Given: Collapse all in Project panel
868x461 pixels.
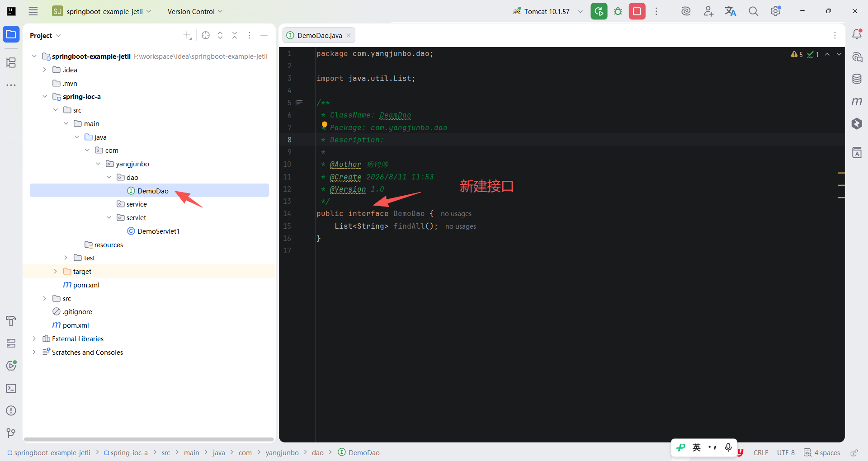Looking at the screenshot, I should tap(235, 35).
